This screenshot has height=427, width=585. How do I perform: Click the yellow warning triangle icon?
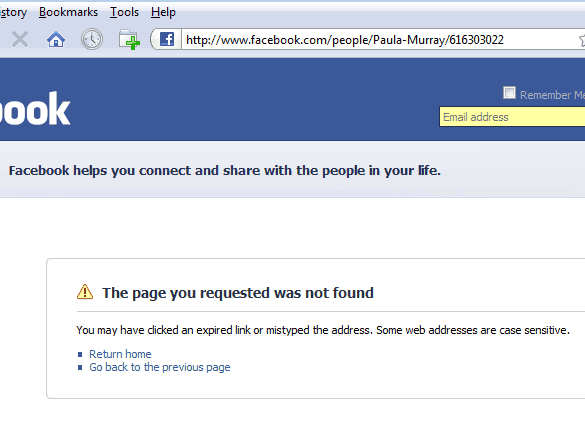(x=85, y=292)
